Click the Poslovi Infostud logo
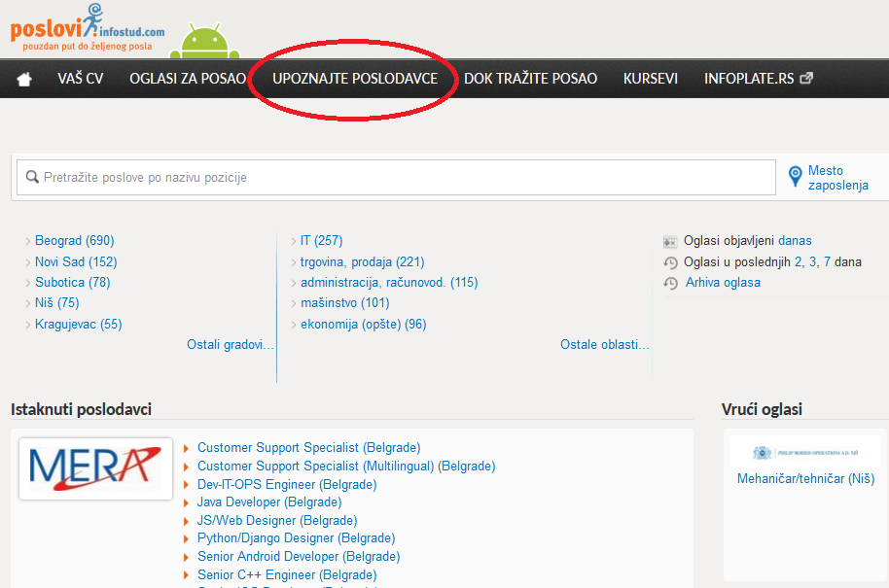 coord(88,27)
